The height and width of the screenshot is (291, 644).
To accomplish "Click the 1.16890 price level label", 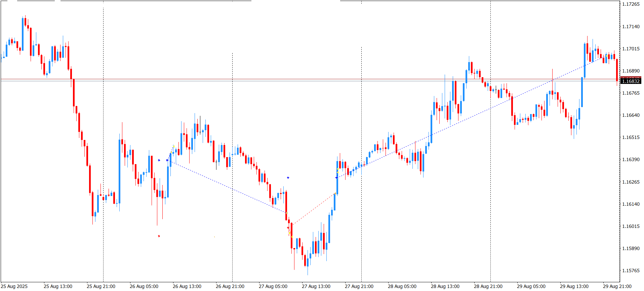I will [x=631, y=71].
